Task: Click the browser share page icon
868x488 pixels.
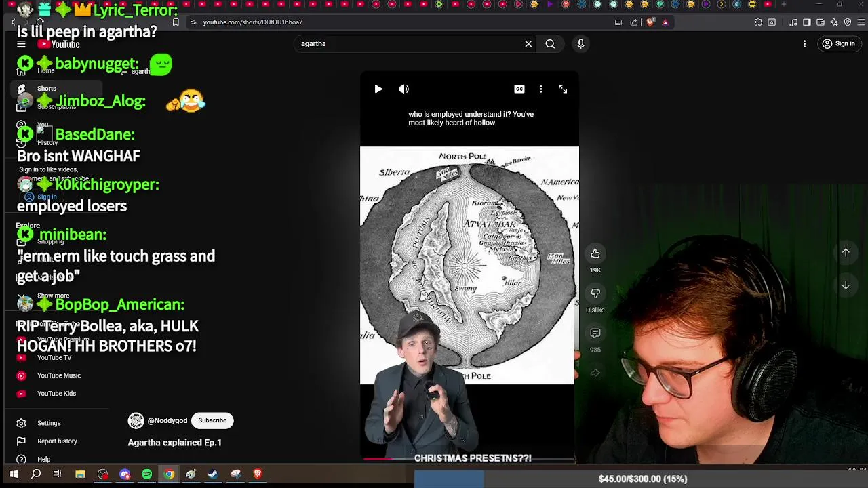Action: click(x=634, y=22)
